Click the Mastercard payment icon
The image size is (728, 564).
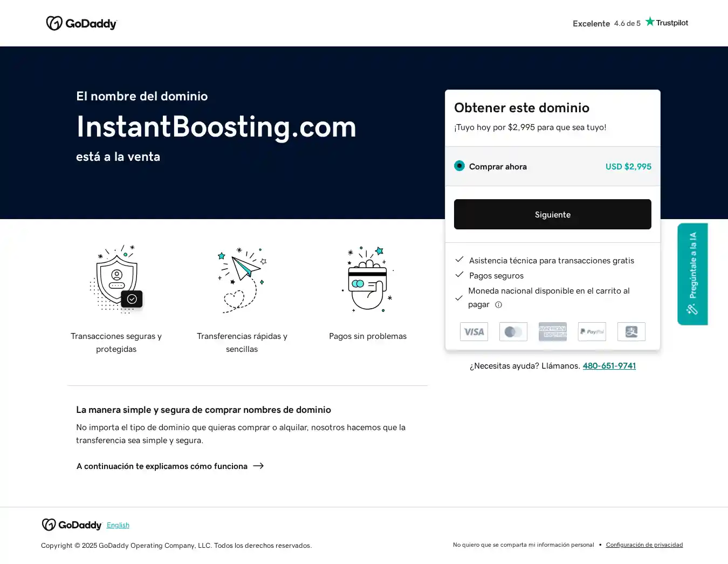pos(513,332)
